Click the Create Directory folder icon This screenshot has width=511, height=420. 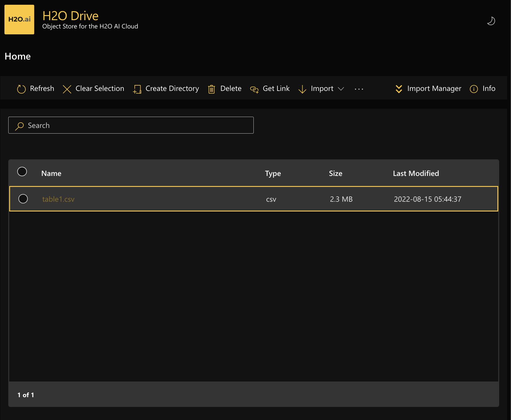click(x=137, y=89)
